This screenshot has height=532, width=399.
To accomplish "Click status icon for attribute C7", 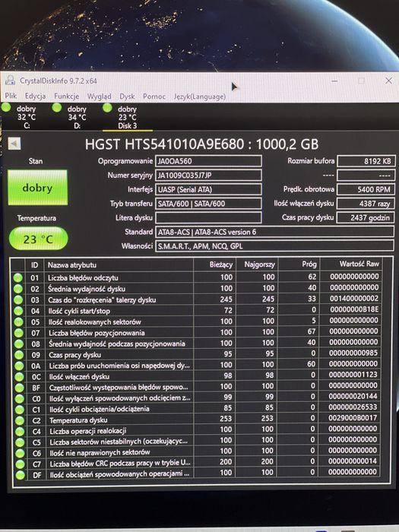I will pos(21,464).
